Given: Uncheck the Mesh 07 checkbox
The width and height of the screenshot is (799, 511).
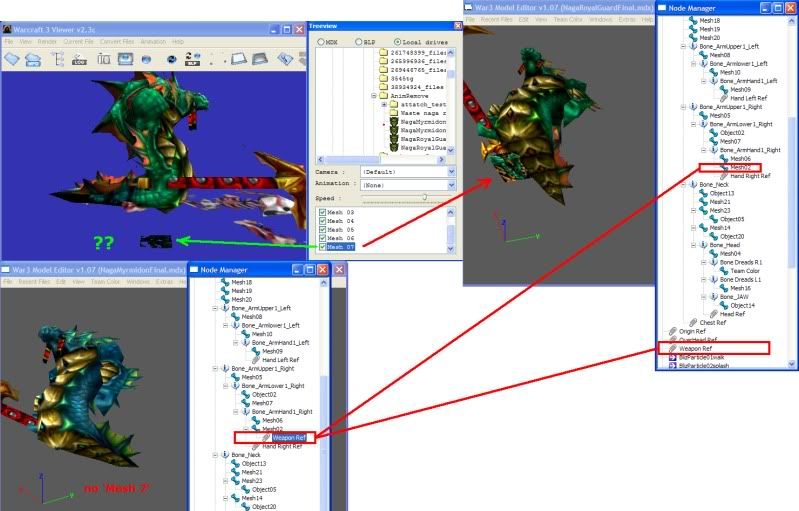Looking at the screenshot, I should pos(322,247).
